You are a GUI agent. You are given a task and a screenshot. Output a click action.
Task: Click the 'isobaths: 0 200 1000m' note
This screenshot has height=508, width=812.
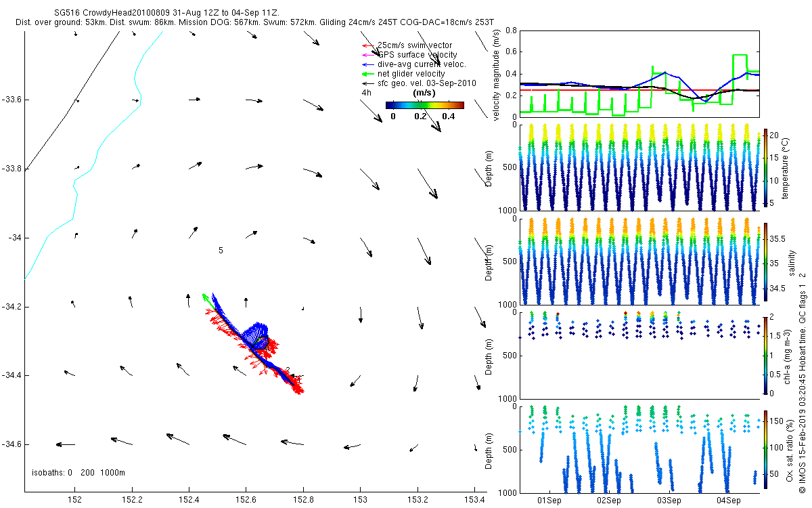[78, 472]
